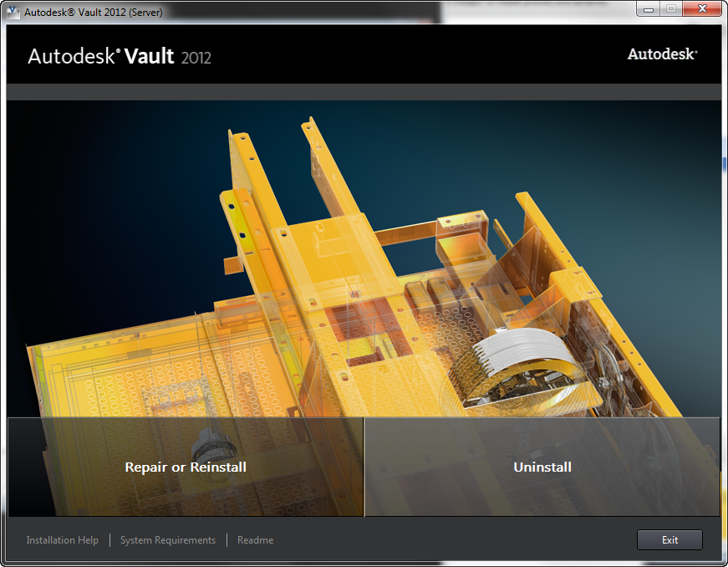Click the yellow machinery product image
This screenshot has height=567, width=728.
[x=364, y=268]
